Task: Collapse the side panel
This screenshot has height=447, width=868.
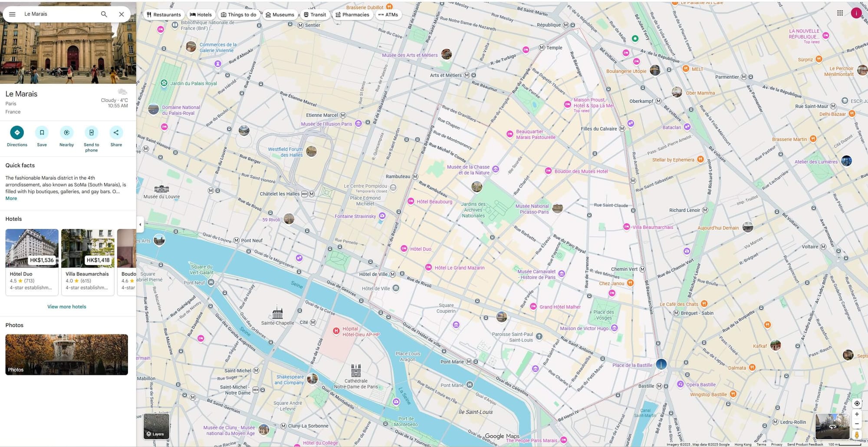Action: tap(140, 225)
